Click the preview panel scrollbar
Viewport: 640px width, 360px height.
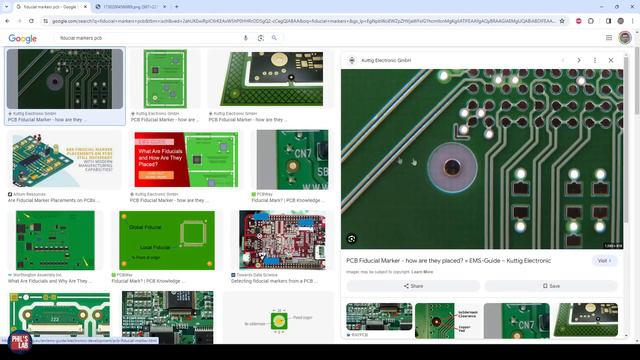click(x=626, y=139)
